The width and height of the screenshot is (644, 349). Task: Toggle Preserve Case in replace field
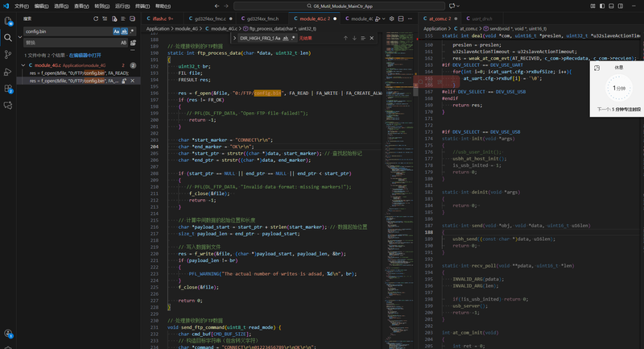click(124, 42)
